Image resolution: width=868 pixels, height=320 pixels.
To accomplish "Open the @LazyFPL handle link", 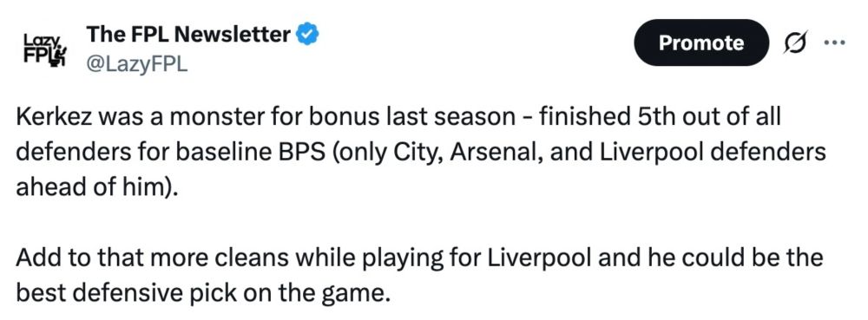I will click(137, 65).
